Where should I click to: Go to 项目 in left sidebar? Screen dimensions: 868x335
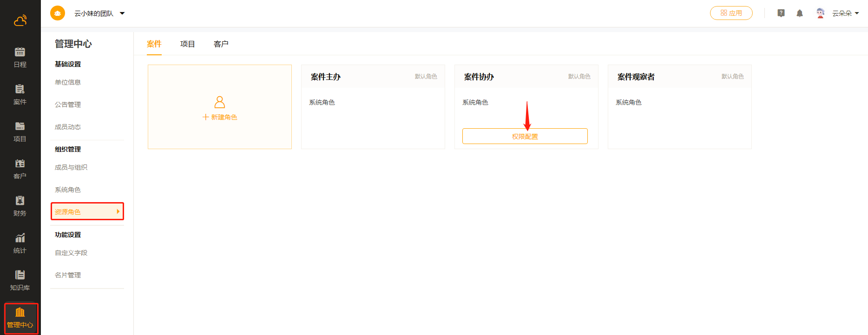tap(20, 131)
